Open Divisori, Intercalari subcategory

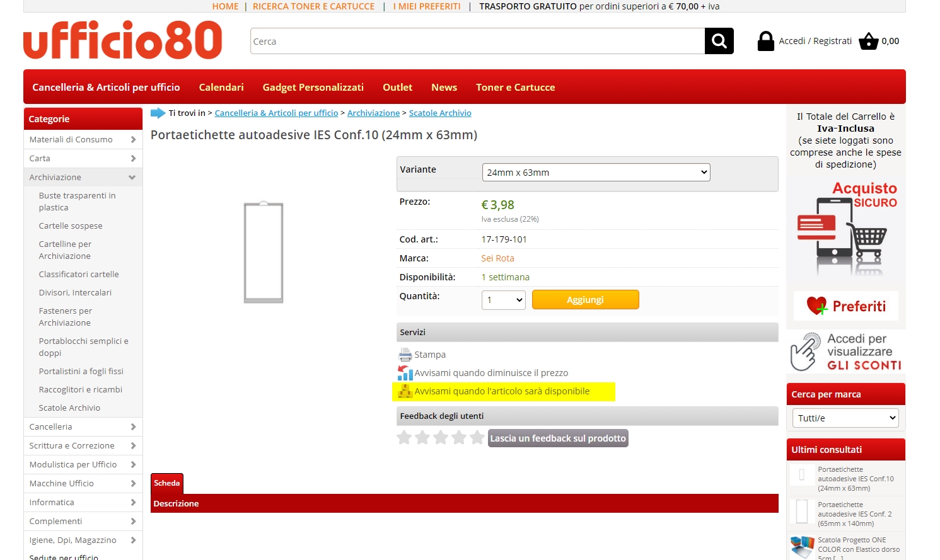pos(75,293)
